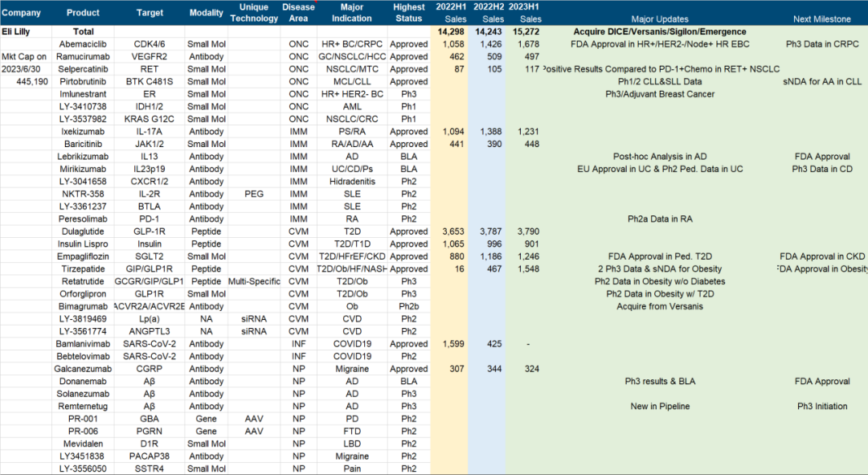This screenshot has width=868, height=475.
Task: Click the Multi-Specific technology cell
Action: [254, 281]
